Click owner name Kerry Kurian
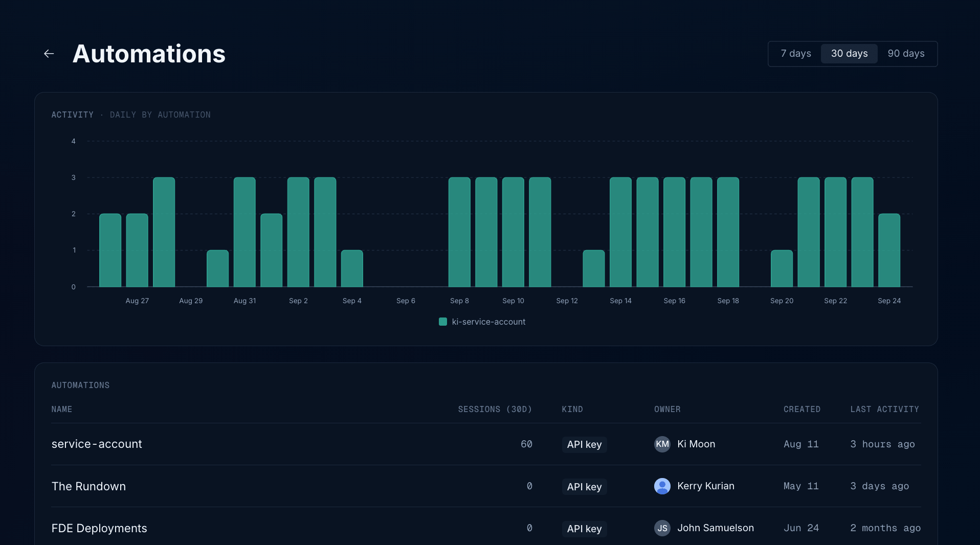 705,486
